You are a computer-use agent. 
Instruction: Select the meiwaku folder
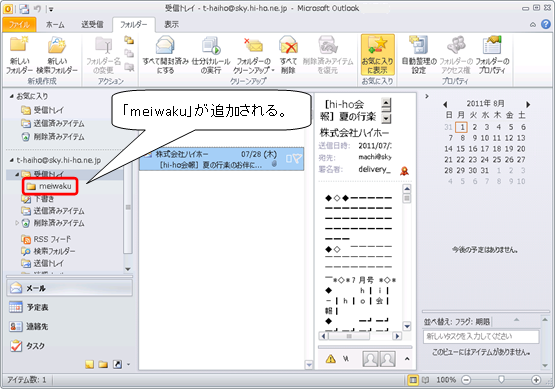click(x=50, y=186)
